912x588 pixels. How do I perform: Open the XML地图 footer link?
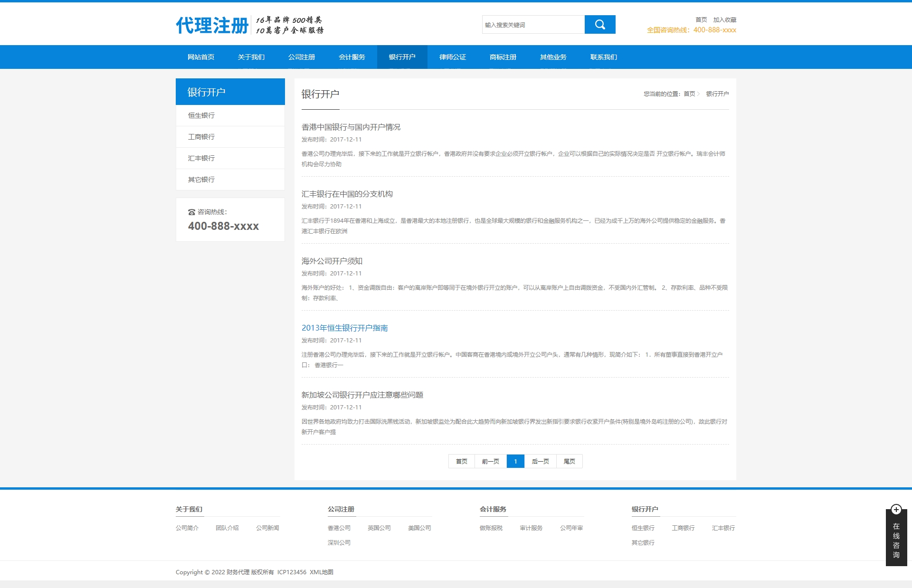pyautogui.click(x=322, y=572)
